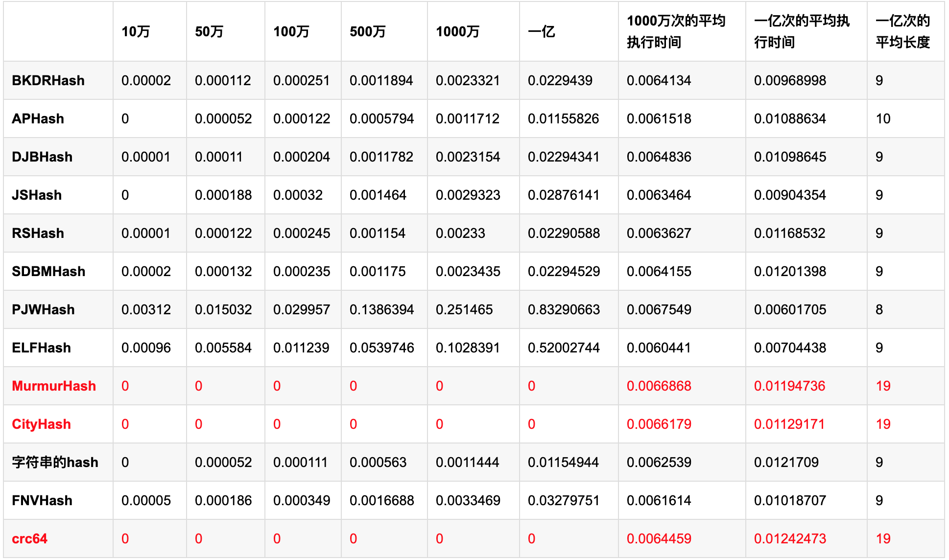This screenshot has width=949, height=560.
Task: Click the BKDRHash row label
Action: (x=48, y=80)
